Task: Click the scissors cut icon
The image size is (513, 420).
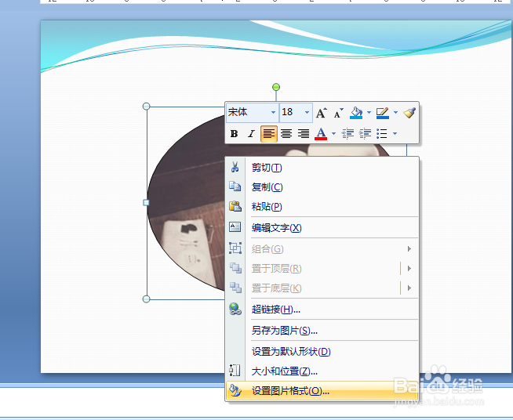Action: pos(235,167)
